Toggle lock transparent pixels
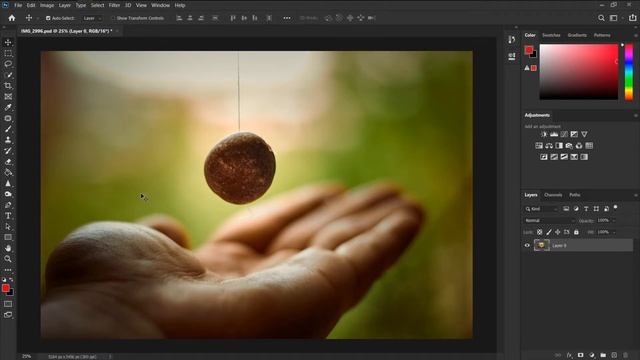Screen dimensions: 640x360 pos(540,232)
